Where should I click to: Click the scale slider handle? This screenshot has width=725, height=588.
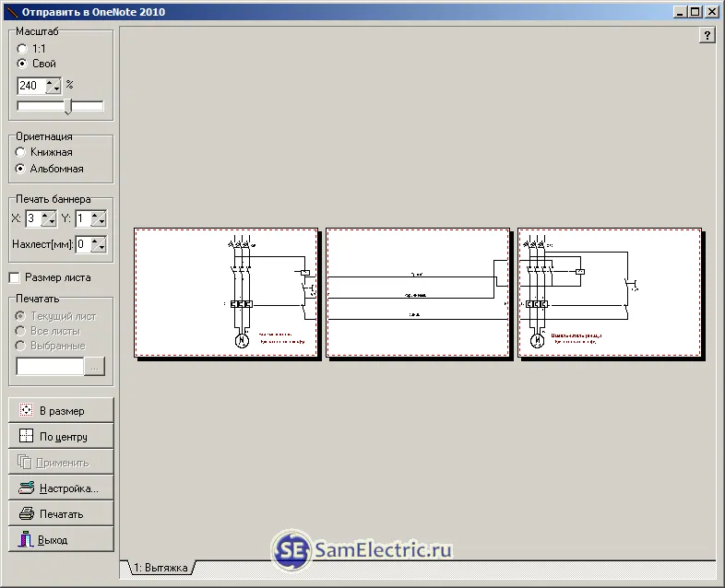(68, 106)
